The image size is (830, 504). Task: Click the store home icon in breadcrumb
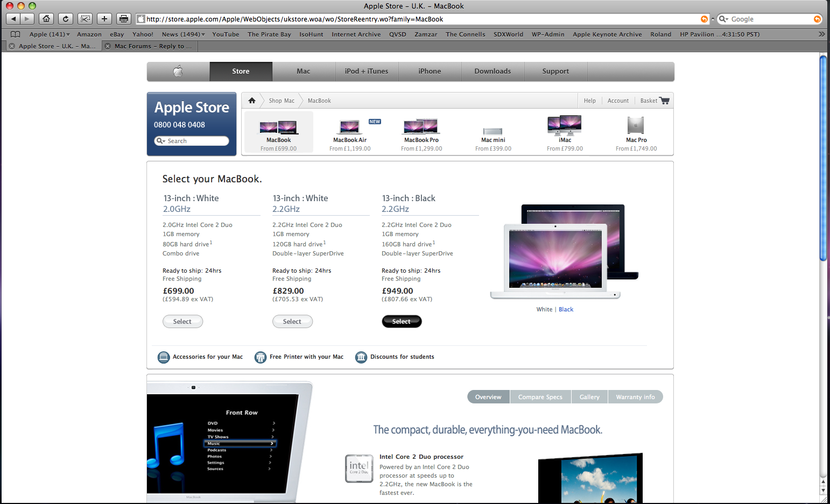pyautogui.click(x=252, y=101)
